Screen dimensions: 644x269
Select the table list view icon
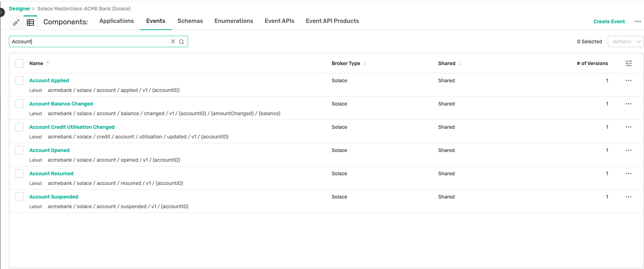pos(31,23)
